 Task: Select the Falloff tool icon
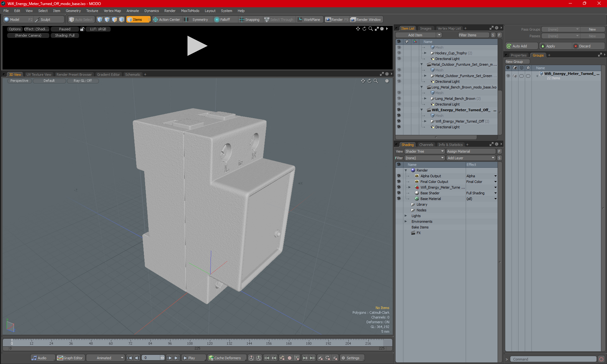[216, 20]
